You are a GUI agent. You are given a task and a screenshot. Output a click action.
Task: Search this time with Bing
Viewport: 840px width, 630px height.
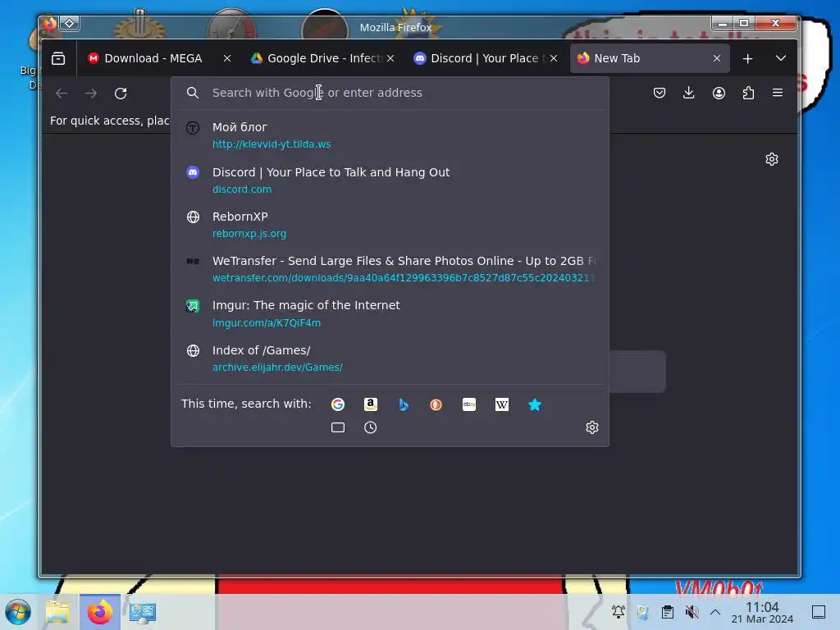[x=404, y=404]
